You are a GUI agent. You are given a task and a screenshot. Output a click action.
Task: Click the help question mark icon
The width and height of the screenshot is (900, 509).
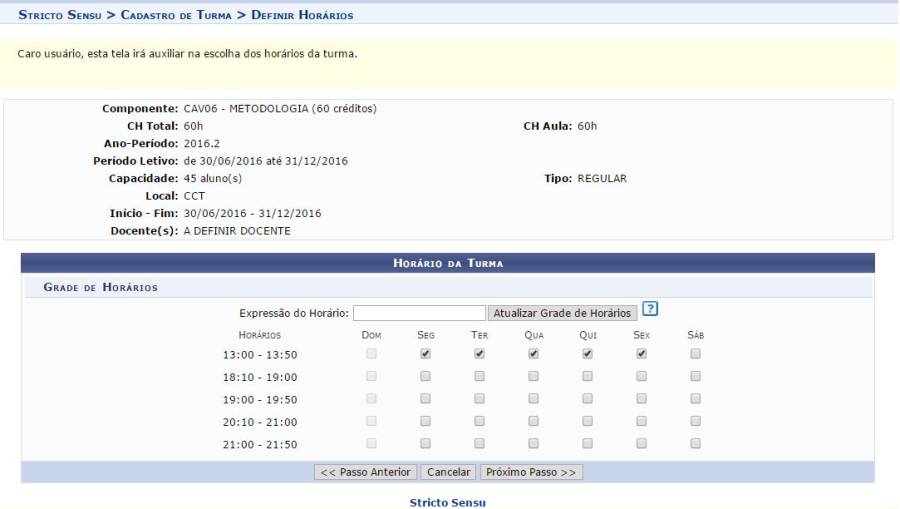[650, 309]
